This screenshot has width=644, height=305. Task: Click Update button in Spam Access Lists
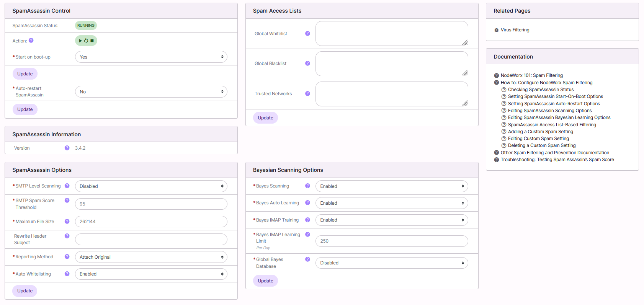click(x=265, y=118)
